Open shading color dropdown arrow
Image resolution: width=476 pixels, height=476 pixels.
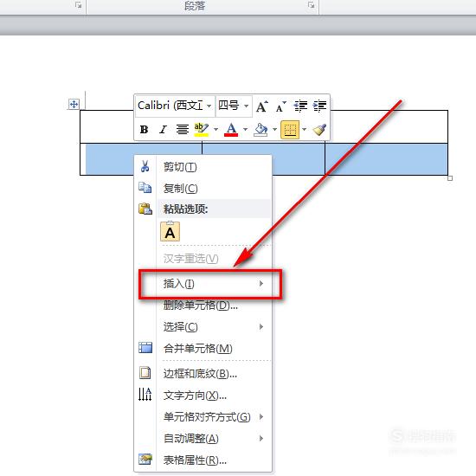tap(274, 129)
